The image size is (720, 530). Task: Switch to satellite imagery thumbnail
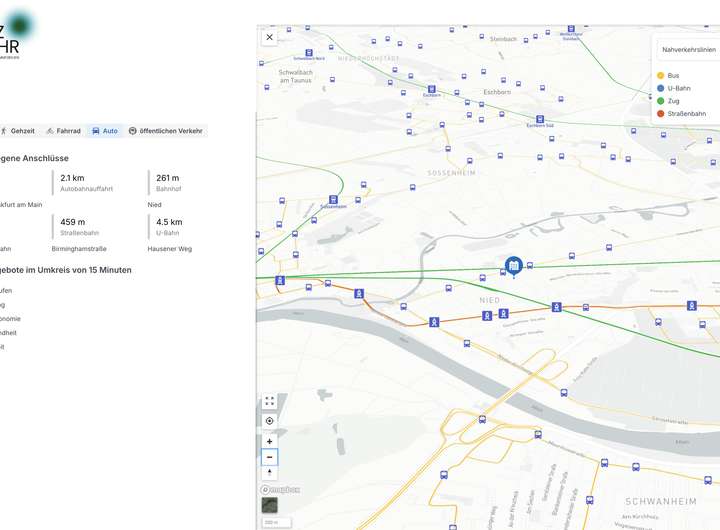270,505
